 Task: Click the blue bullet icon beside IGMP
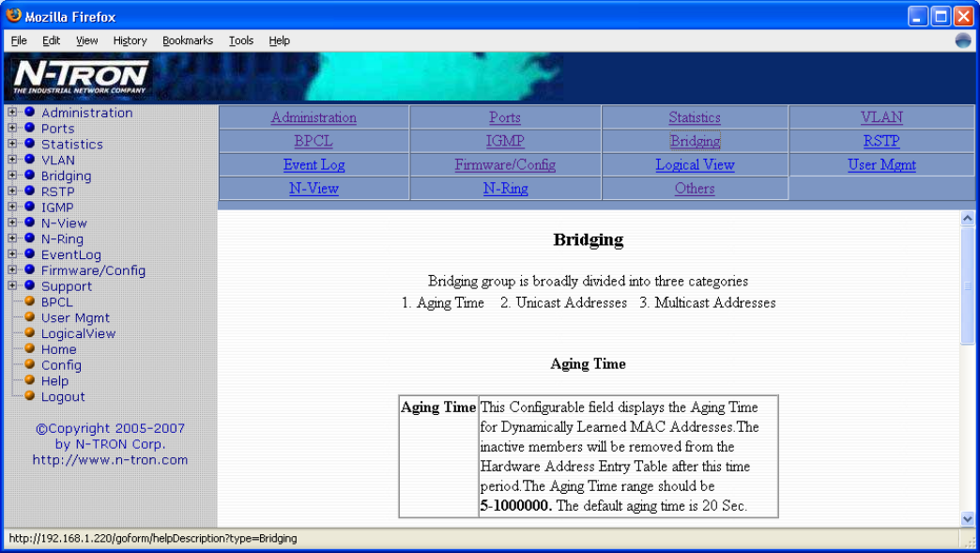click(29, 207)
